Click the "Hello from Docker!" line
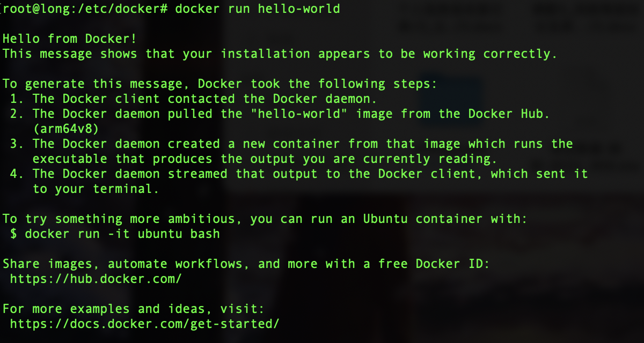This screenshot has width=644, height=343. (x=69, y=39)
